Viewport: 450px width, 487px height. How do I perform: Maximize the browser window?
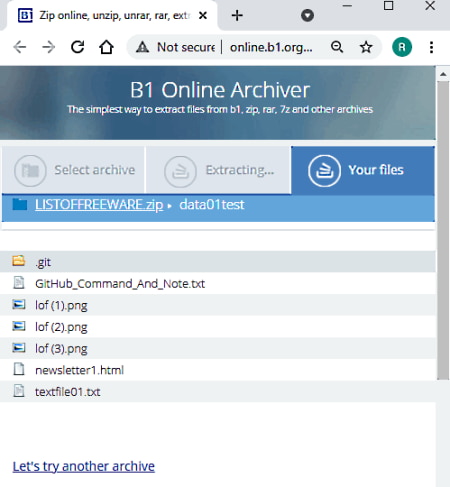388,6
